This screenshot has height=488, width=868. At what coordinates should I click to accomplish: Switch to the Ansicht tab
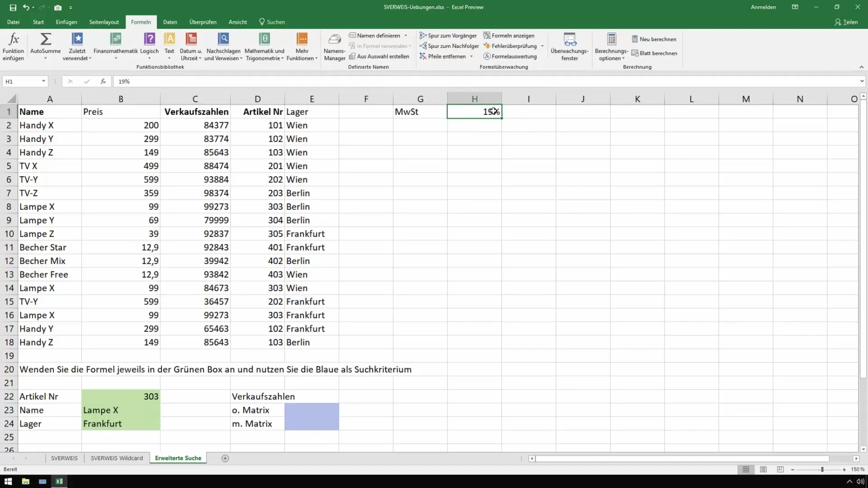click(238, 22)
